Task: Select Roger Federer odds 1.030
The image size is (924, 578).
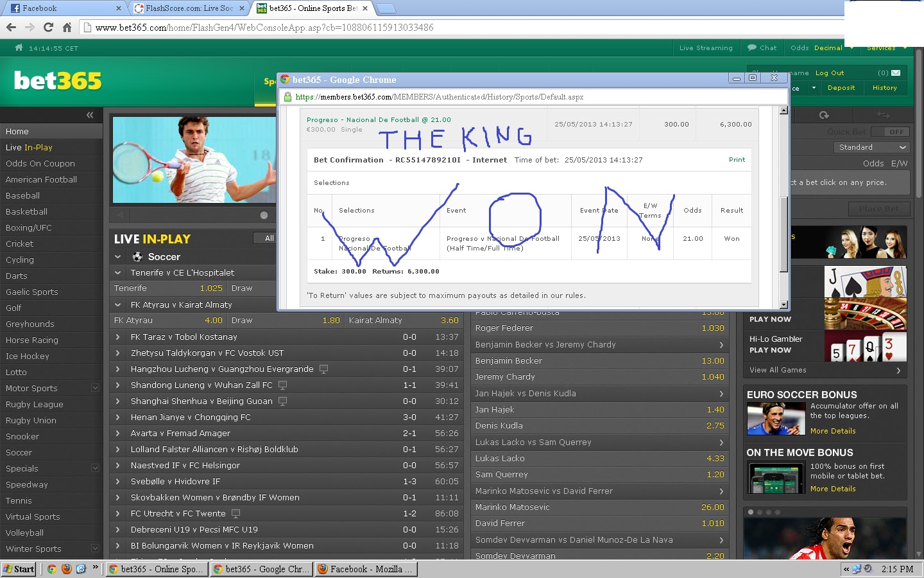Action: 712,328
